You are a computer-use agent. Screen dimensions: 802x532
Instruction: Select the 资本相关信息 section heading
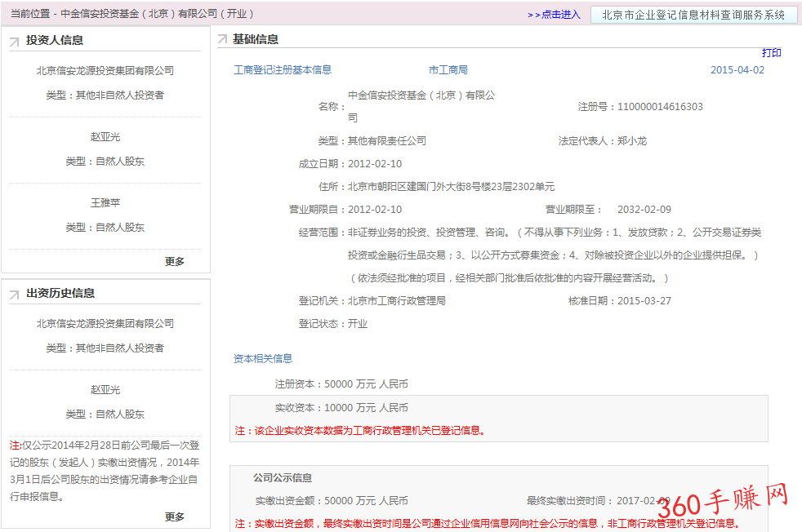point(263,359)
